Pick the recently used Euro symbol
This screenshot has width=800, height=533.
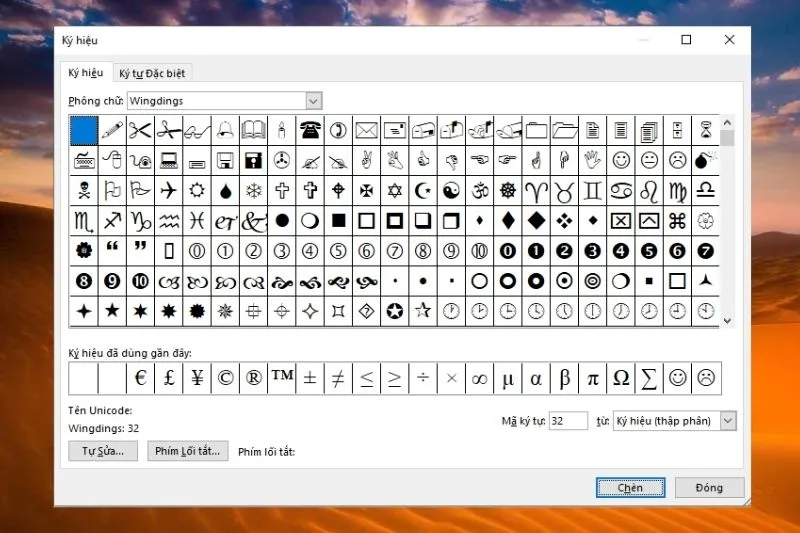tap(140, 378)
